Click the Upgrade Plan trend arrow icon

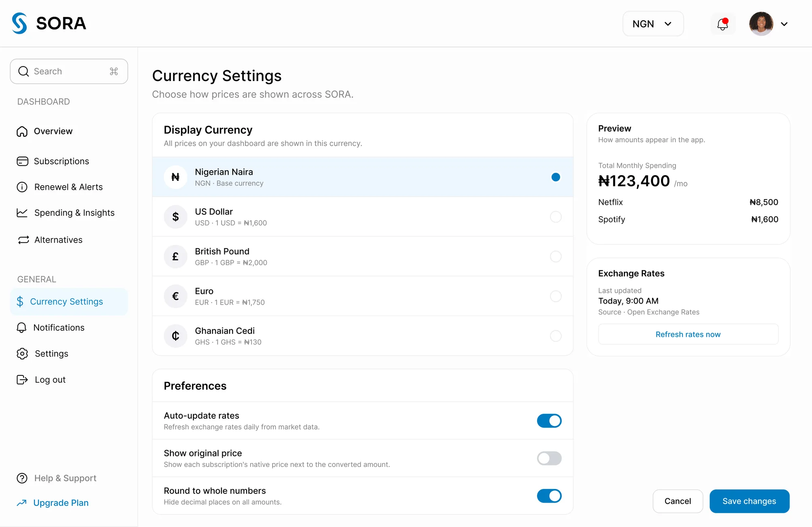pyautogui.click(x=21, y=503)
